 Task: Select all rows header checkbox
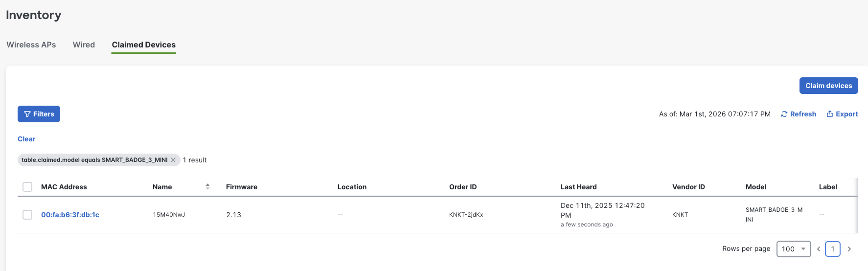27,187
